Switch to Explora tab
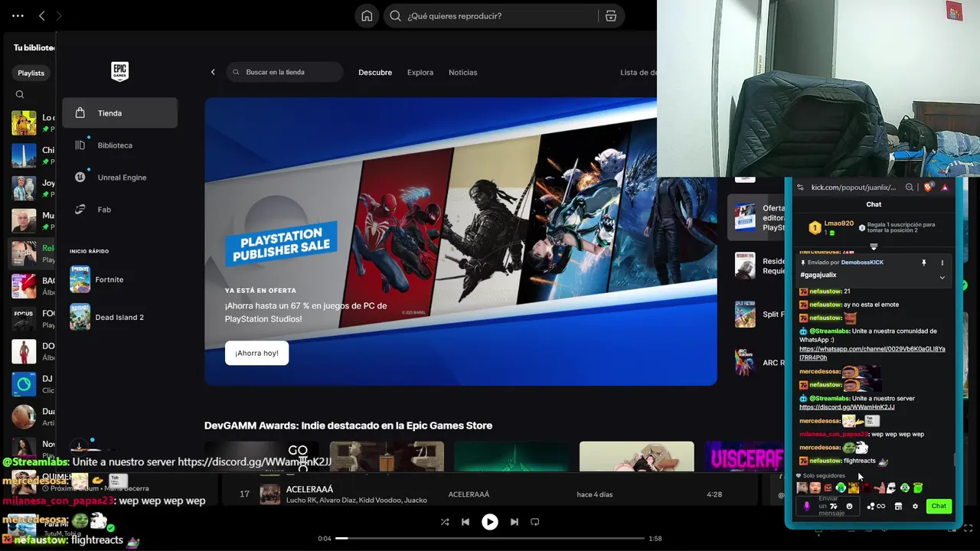 point(420,73)
